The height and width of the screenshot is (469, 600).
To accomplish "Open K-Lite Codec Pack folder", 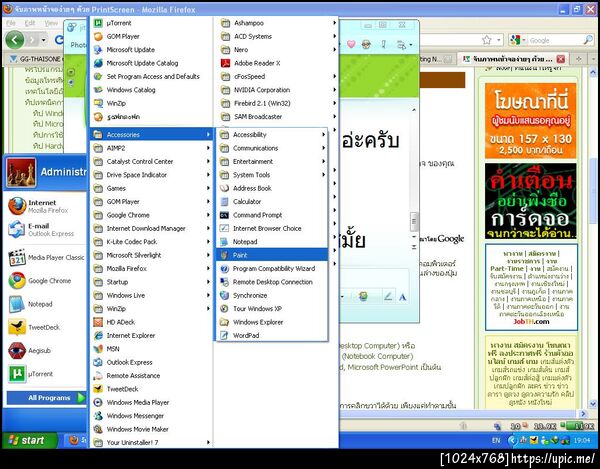I will [151, 242].
